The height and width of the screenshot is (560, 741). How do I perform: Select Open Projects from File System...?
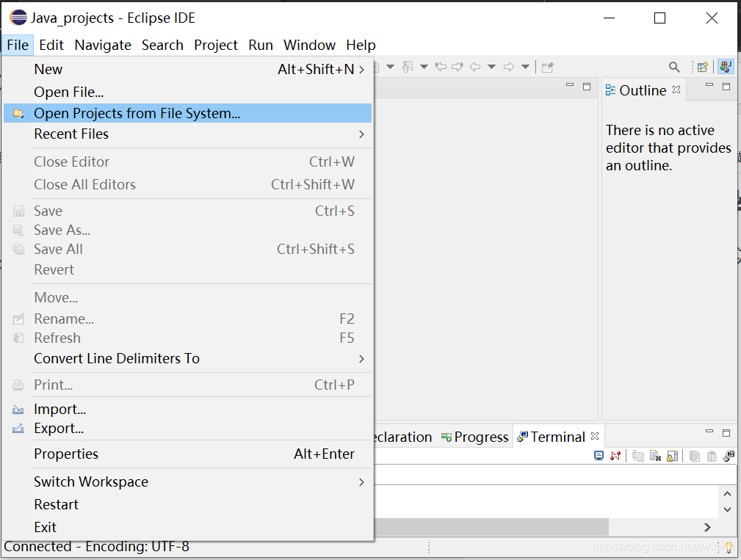point(187,113)
